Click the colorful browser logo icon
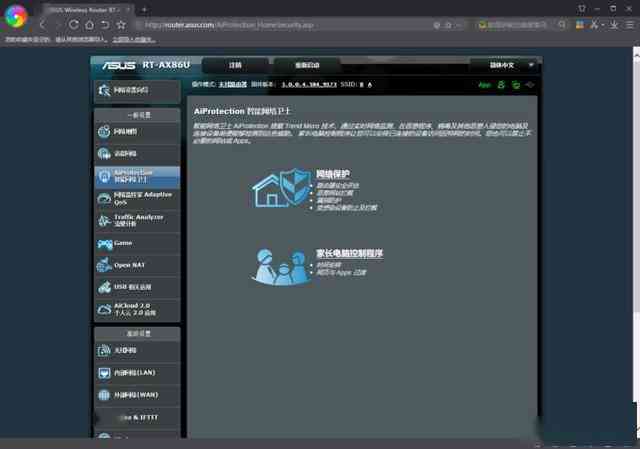Image resolution: width=640 pixels, height=449 pixels. (16, 16)
